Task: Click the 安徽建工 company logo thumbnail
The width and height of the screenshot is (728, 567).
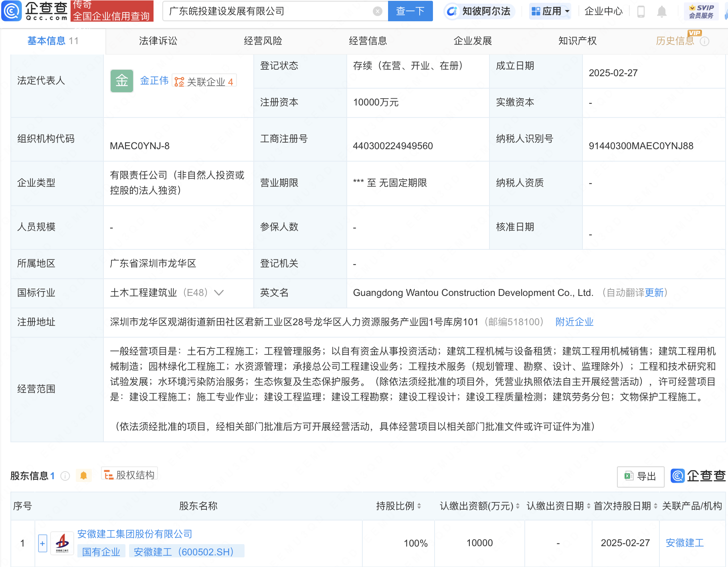Action: [x=62, y=543]
